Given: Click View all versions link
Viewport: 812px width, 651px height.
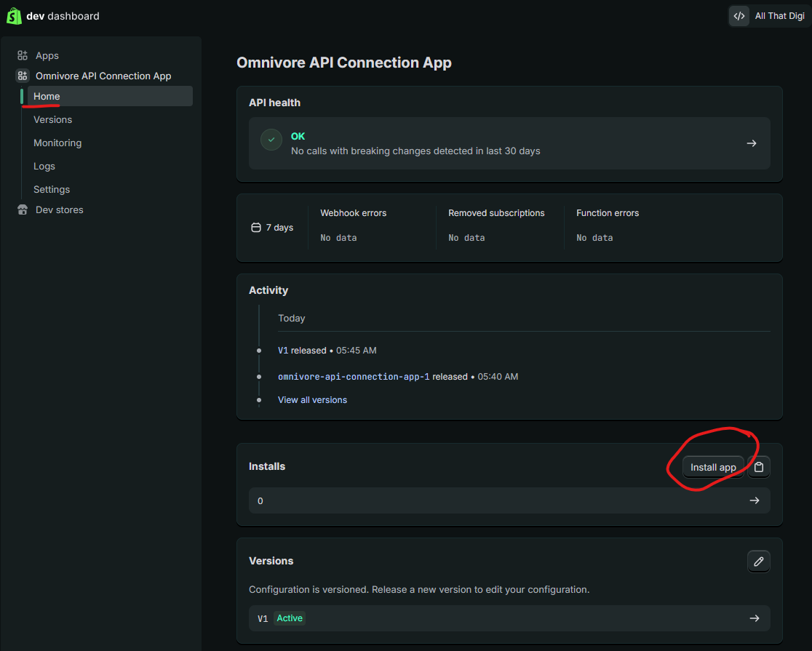Looking at the screenshot, I should pyautogui.click(x=312, y=400).
